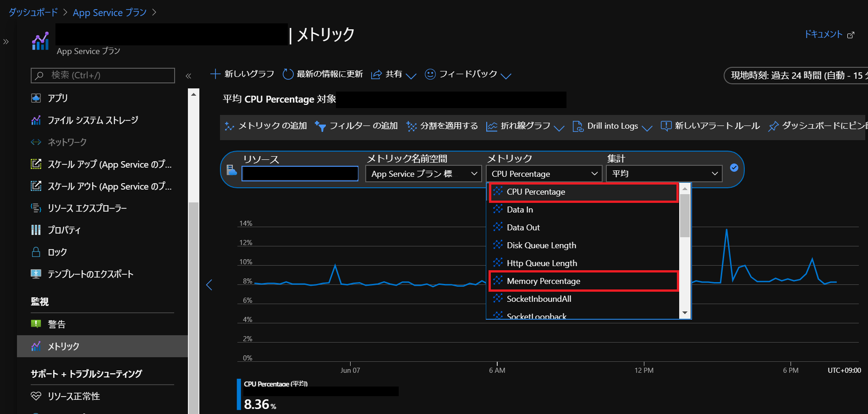Image resolution: width=868 pixels, height=414 pixels.
Task: Open the 集計 平均 dropdown
Action: click(x=664, y=174)
